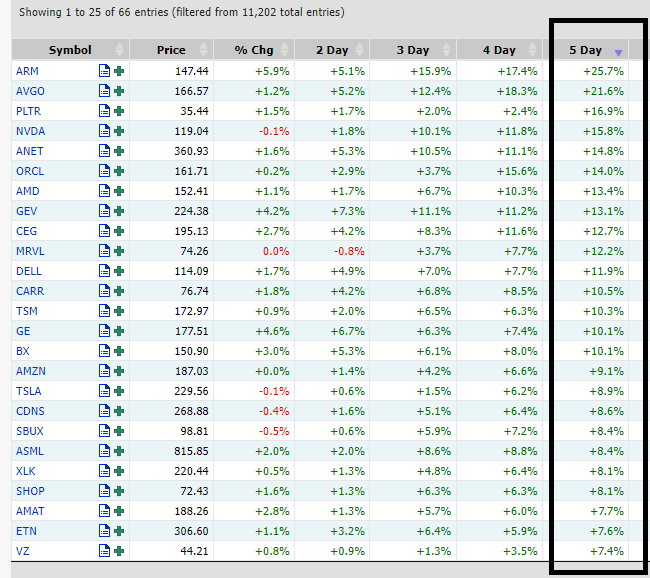Open the ARM symbol link

[x=27, y=71]
